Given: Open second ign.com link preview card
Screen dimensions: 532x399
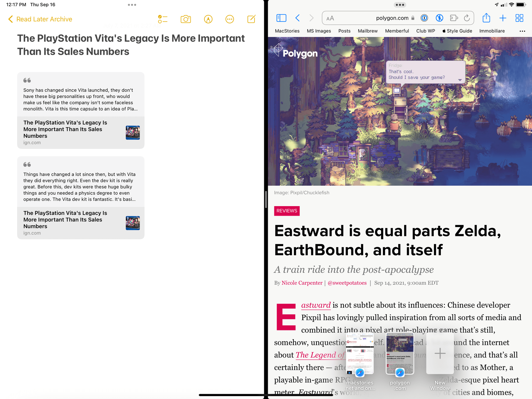Looking at the screenshot, I should coord(81,223).
